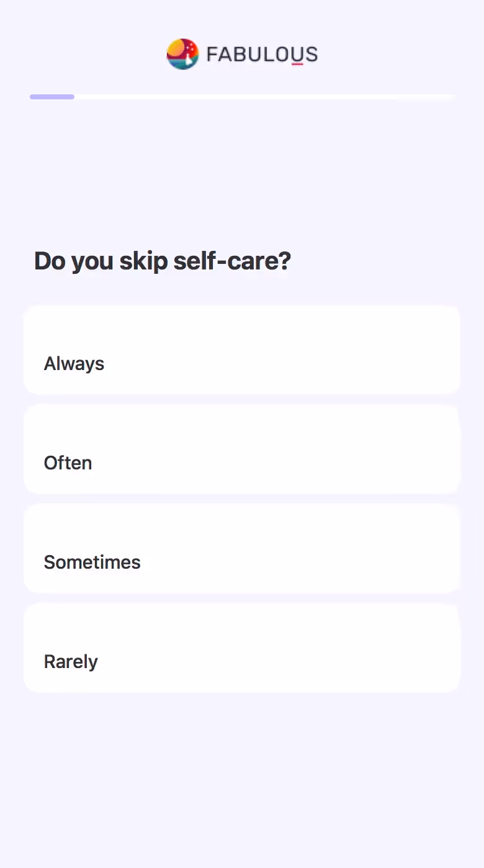The height and width of the screenshot is (868, 484).
Task: Click the filled purple progress segment
Action: (52, 97)
